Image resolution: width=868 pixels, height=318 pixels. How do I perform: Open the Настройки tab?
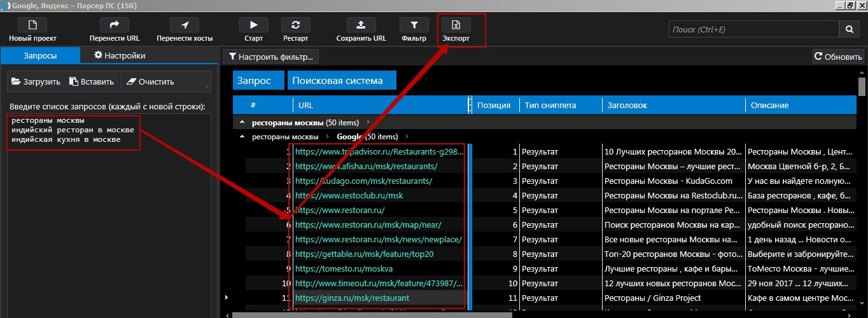(120, 55)
